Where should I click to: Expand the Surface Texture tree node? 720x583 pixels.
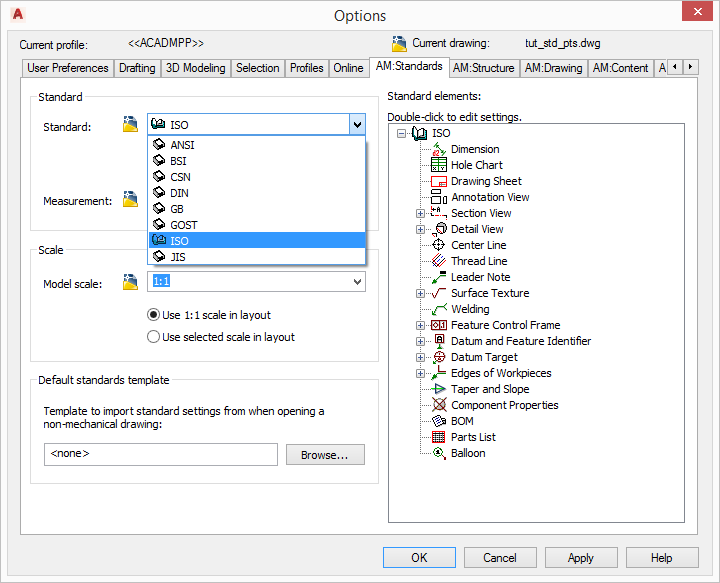(x=421, y=293)
